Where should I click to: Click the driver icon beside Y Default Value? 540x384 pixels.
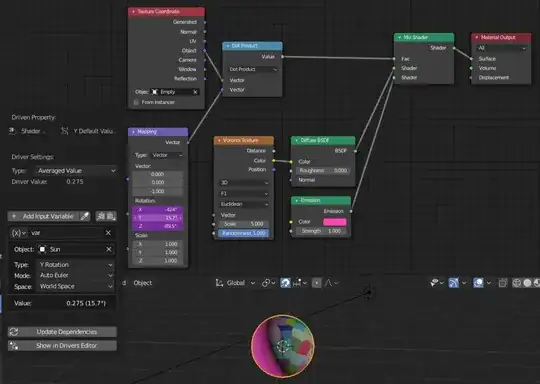[64, 131]
